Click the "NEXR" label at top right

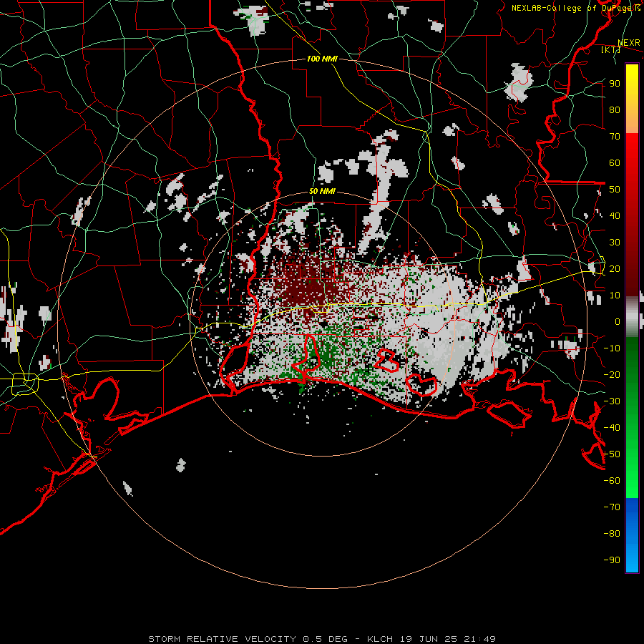coord(629,43)
